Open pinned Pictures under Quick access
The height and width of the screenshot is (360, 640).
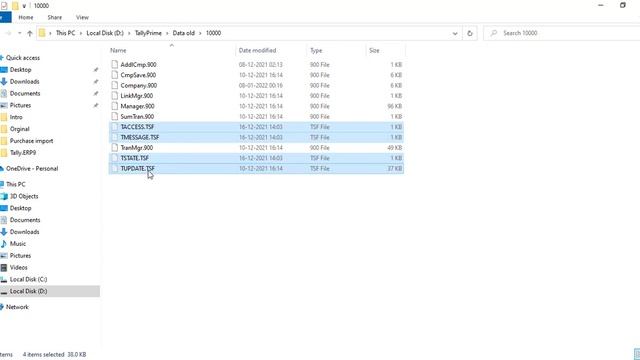click(20, 105)
